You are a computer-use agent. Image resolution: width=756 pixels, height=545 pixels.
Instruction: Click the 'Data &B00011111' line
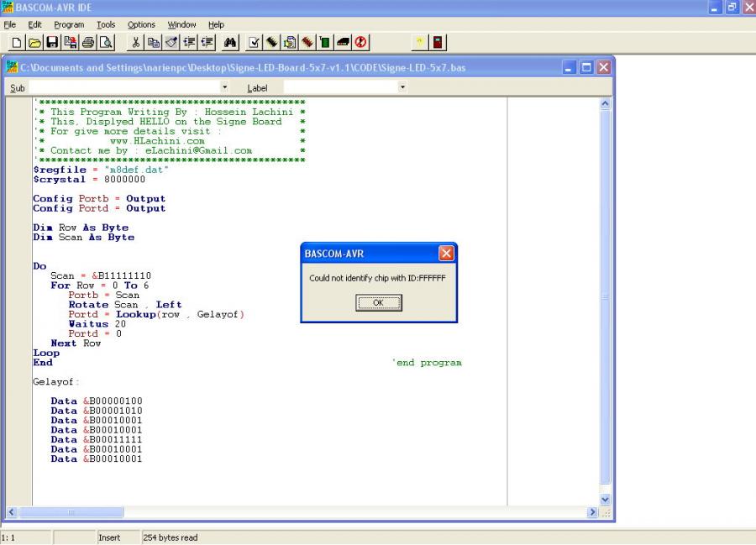click(x=97, y=439)
